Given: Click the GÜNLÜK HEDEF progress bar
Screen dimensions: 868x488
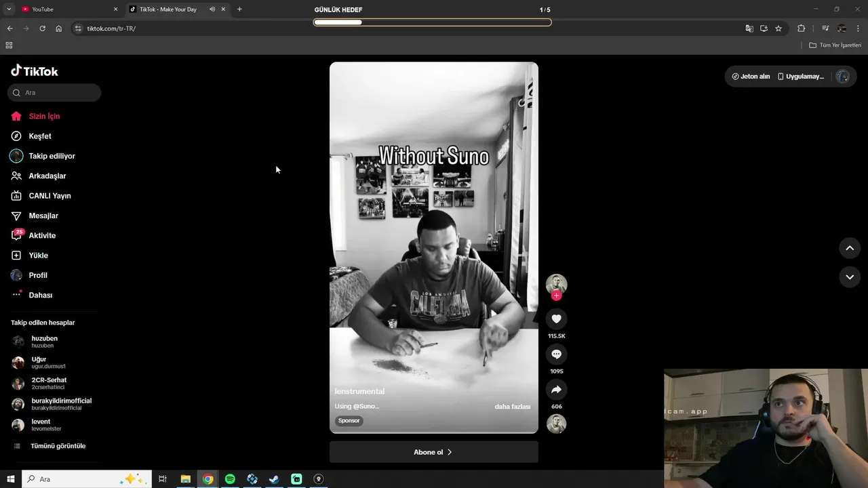Looking at the screenshot, I should [433, 22].
